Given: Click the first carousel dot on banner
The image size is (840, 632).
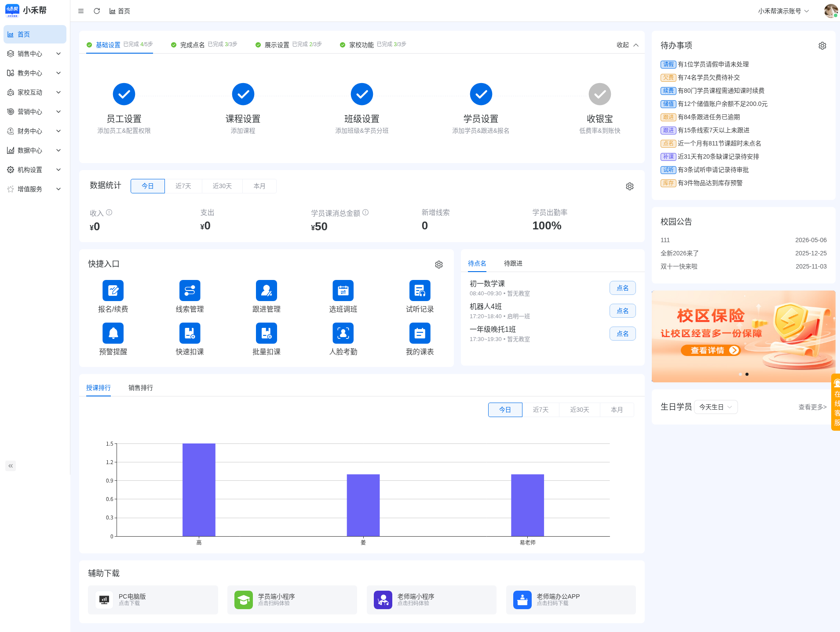Looking at the screenshot, I should 740,374.
